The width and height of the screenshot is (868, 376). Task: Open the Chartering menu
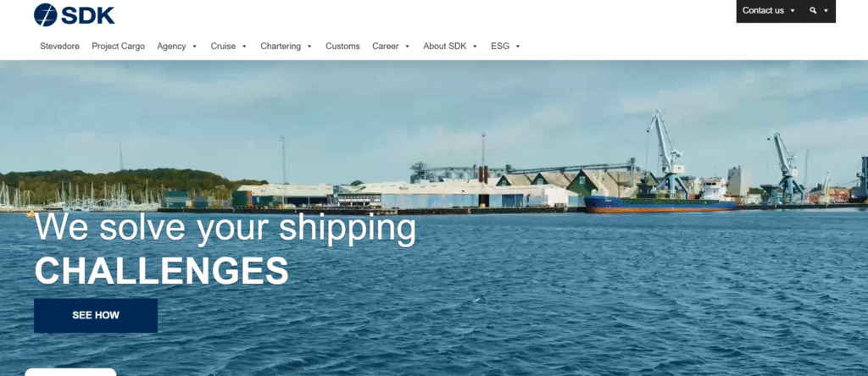click(x=281, y=47)
